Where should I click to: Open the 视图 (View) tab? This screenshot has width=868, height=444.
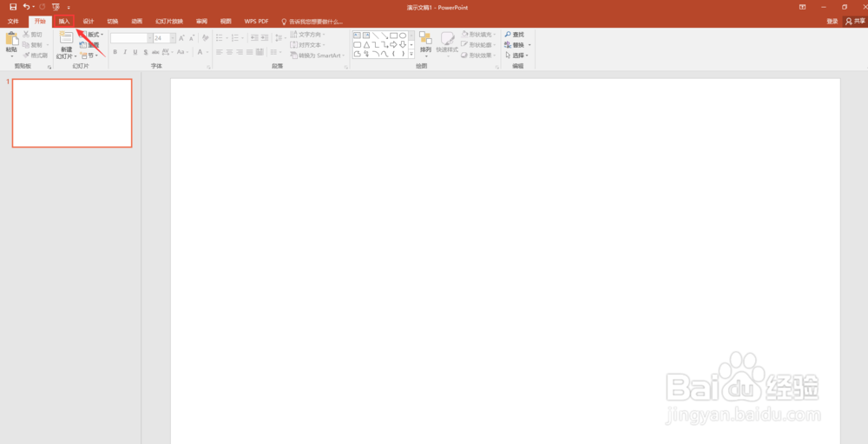tap(226, 22)
